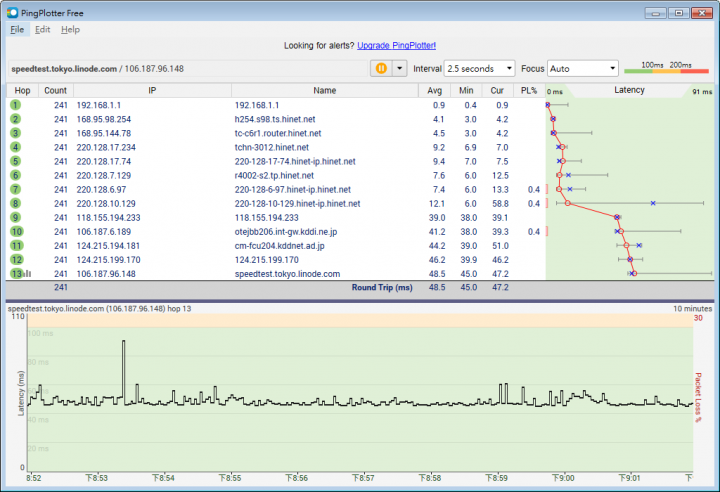Open the dropdown arrow beside the pause button
The width and height of the screenshot is (720, 492).
pos(399,68)
